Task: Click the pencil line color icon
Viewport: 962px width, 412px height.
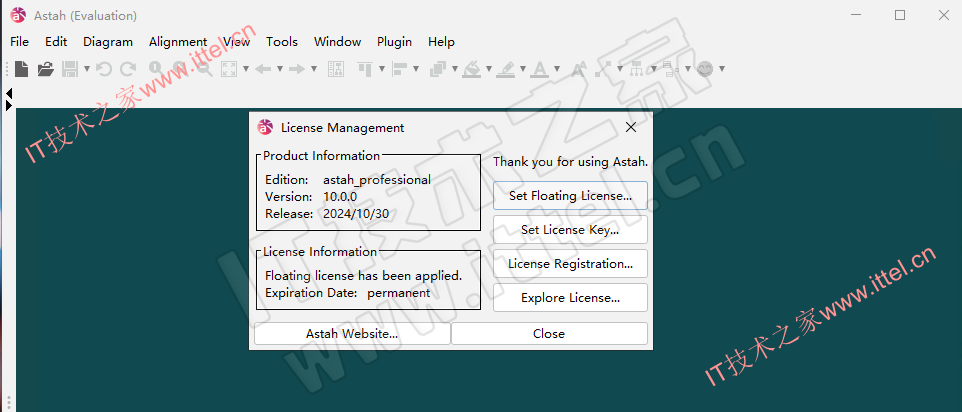Action: [506, 69]
